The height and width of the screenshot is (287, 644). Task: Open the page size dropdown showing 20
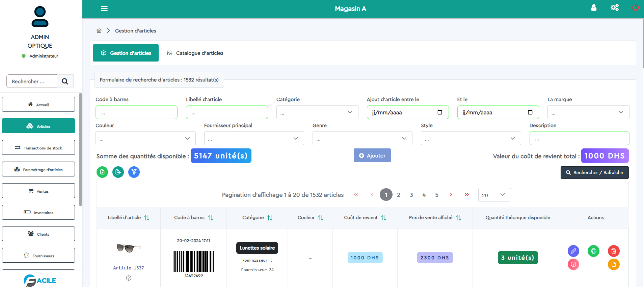coord(494,195)
